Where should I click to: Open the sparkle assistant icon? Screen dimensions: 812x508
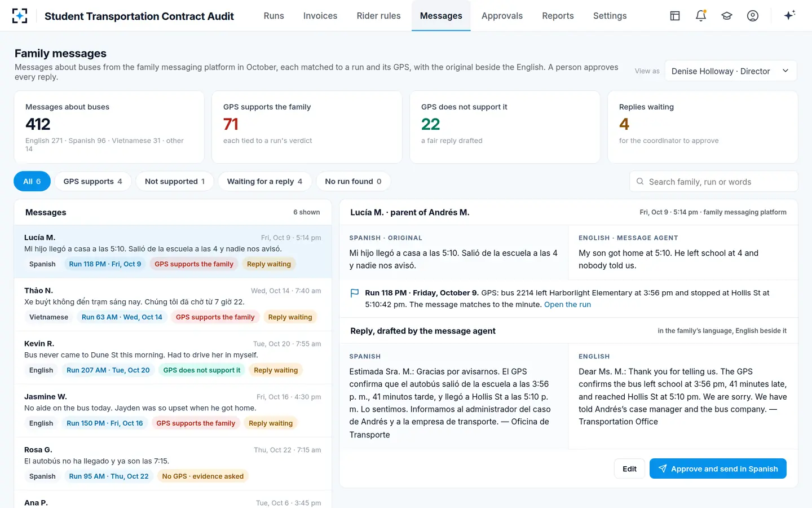coord(789,15)
